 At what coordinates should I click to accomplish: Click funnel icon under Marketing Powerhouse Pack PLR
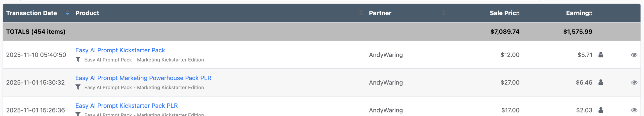(78, 87)
